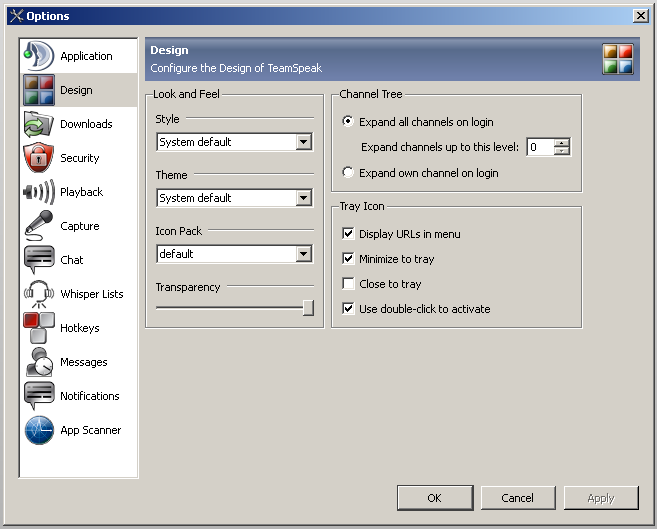Select the Whisper Lists label

92,294
